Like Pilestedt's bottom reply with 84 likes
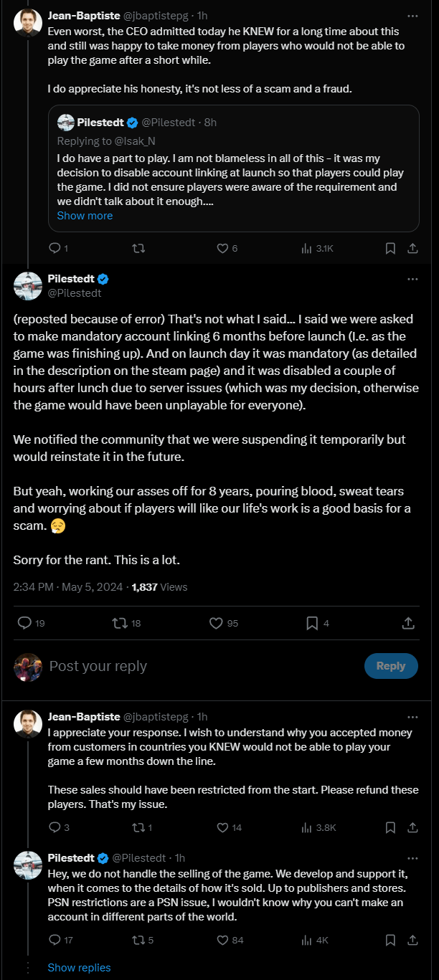 222,940
